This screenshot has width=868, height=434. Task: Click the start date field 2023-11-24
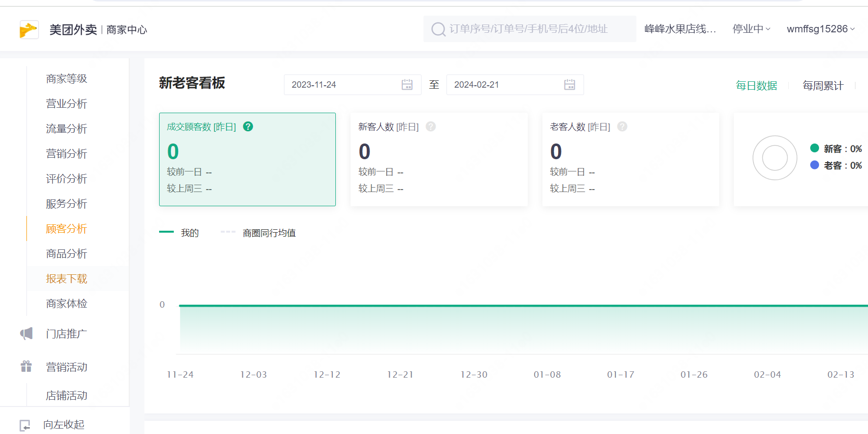tap(352, 85)
